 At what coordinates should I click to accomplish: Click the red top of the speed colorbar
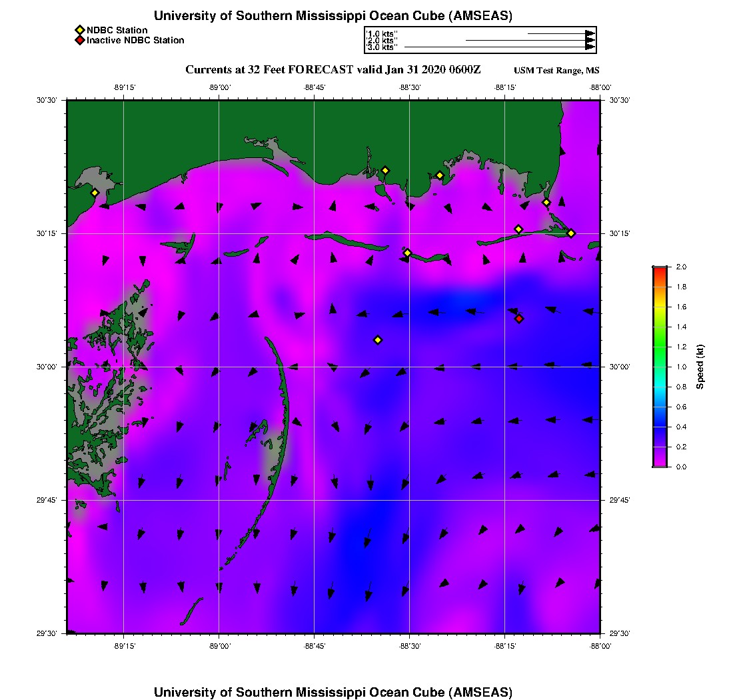click(660, 270)
